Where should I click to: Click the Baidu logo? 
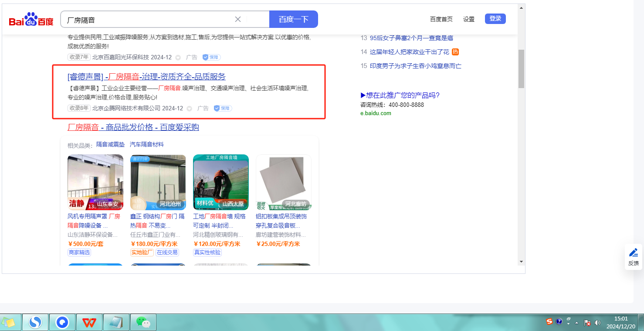pyautogui.click(x=31, y=20)
